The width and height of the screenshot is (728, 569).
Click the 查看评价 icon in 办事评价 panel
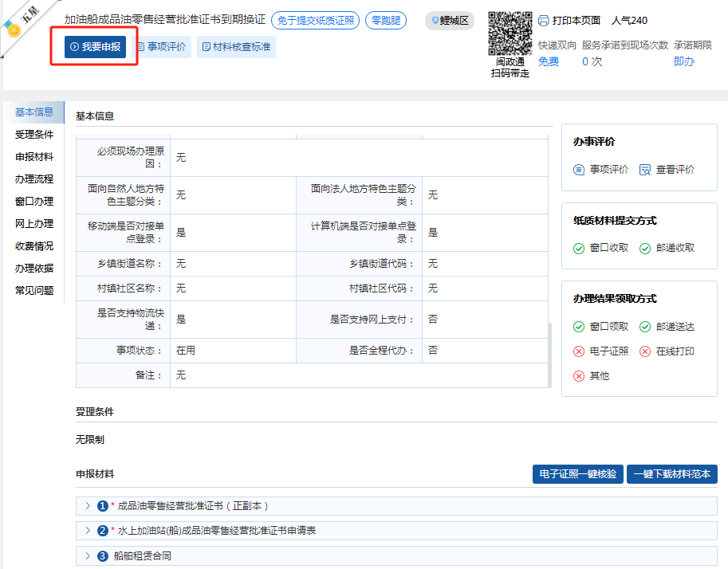(645, 170)
